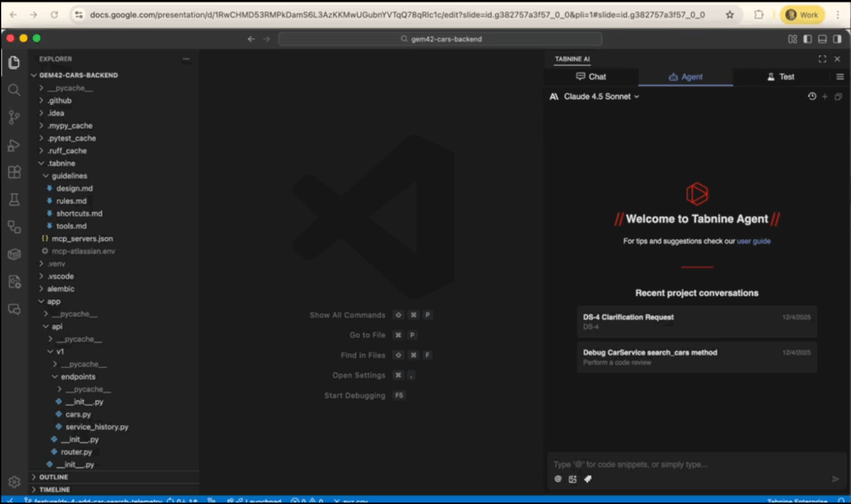
Task: Click the @ mention icon in chat input
Action: pyautogui.click(x=558, y=479)
